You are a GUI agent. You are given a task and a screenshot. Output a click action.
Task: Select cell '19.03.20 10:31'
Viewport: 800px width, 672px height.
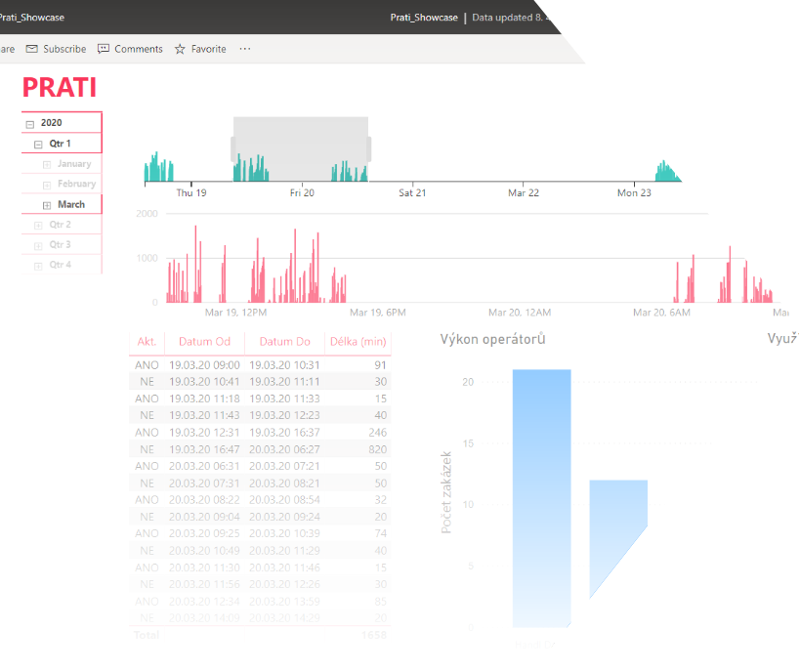click(x=284, y=365)
